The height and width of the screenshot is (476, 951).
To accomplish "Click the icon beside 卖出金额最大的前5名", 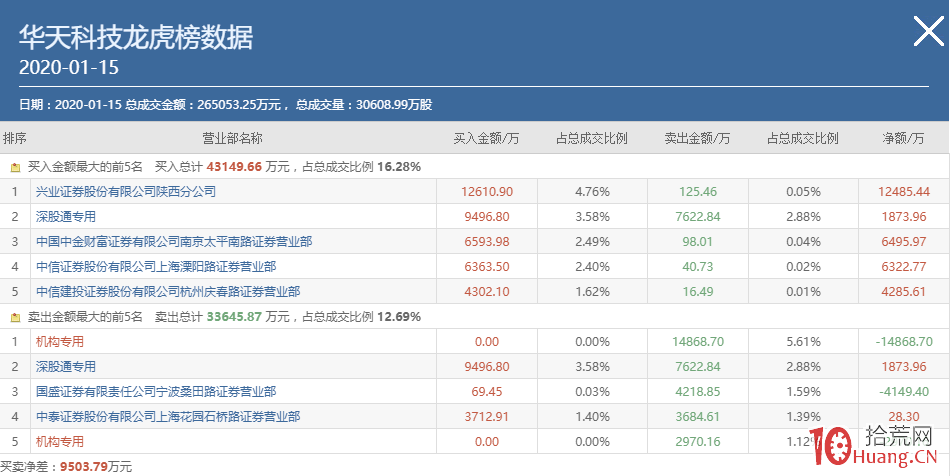I will point(15,317).
